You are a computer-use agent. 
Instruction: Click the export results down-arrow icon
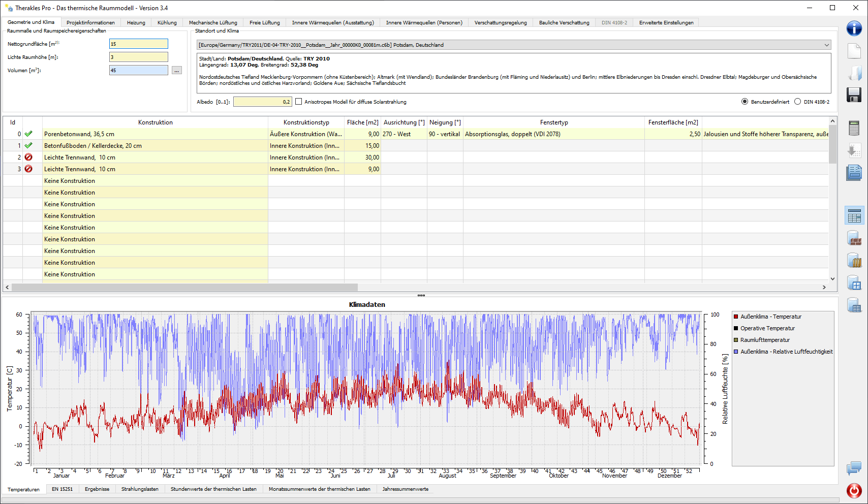tap(854, 150)
